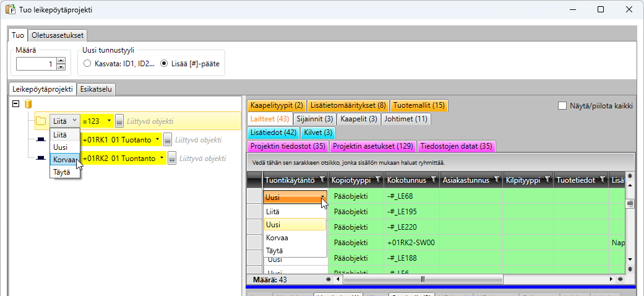Viewport: 644px width, 296px height.
Task: Click the yellow database cylinder icon
Action: pos(27,104)
